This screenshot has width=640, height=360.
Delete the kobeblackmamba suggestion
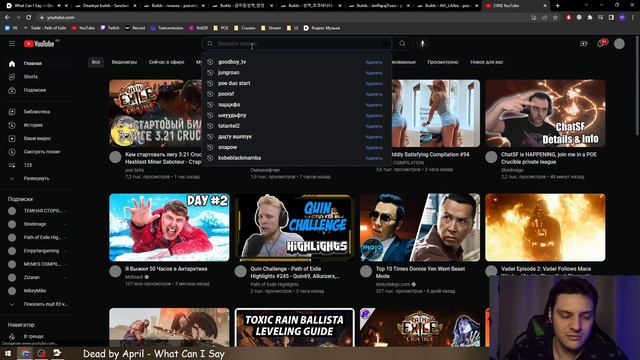point(374,158)
